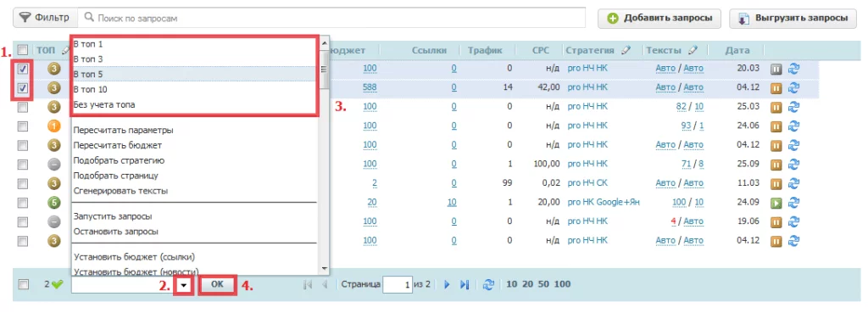Image resolution: width=868 pixels, height=319 pixels.
Task: Tick the checkbox of the 24.06 row
Action: (22, 126)
